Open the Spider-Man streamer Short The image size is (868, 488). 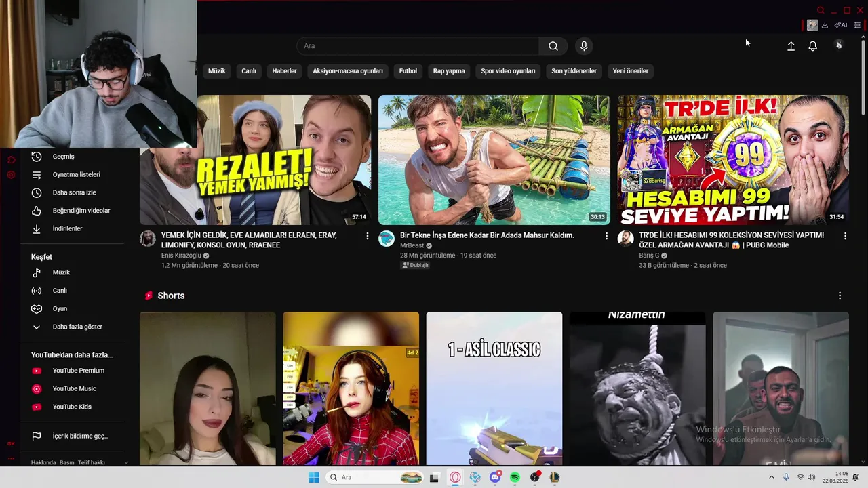(x=351, y=388)
